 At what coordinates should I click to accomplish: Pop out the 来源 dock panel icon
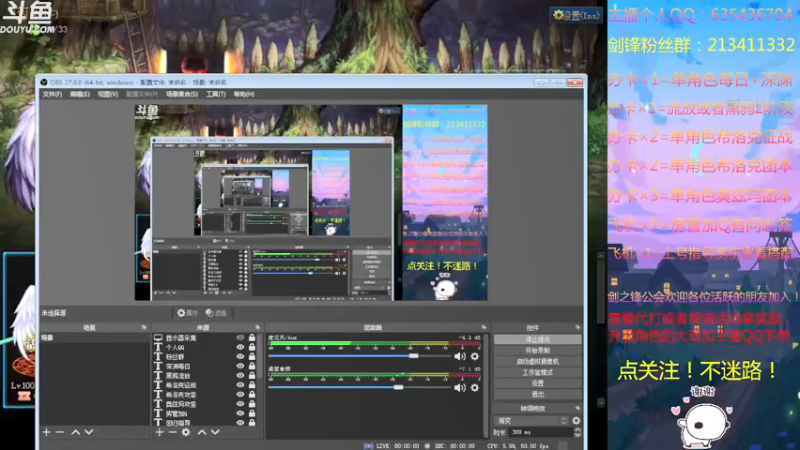click(x=257, y=328)
